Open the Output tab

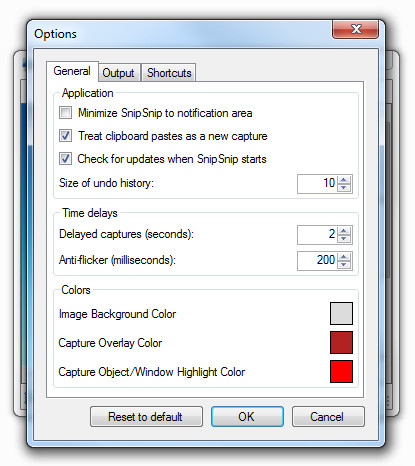click(119, 73)
